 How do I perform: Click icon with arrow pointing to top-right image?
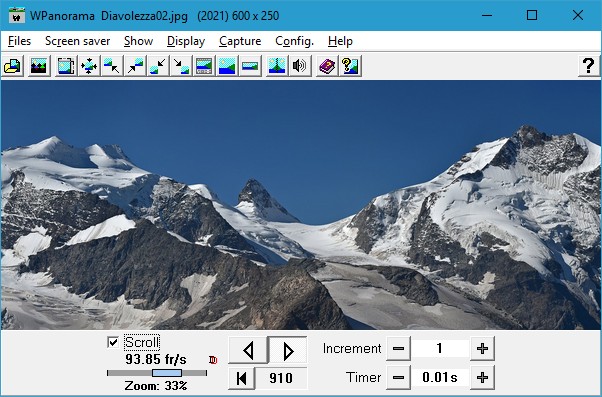(135, 66)
